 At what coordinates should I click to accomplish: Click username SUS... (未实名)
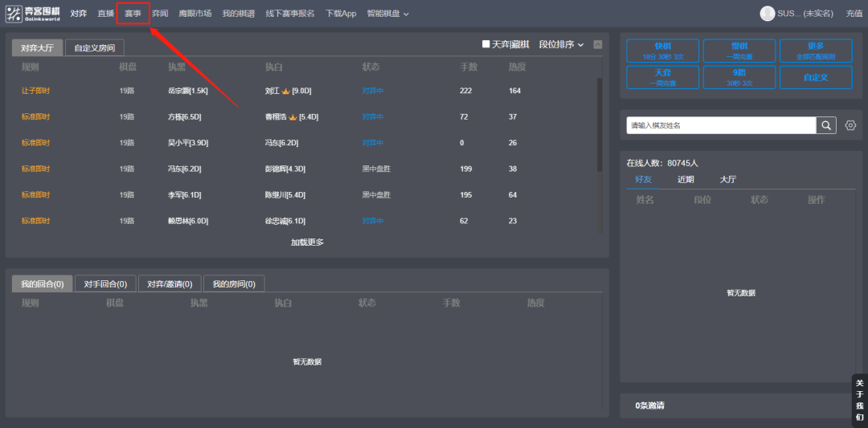point(805,14)
